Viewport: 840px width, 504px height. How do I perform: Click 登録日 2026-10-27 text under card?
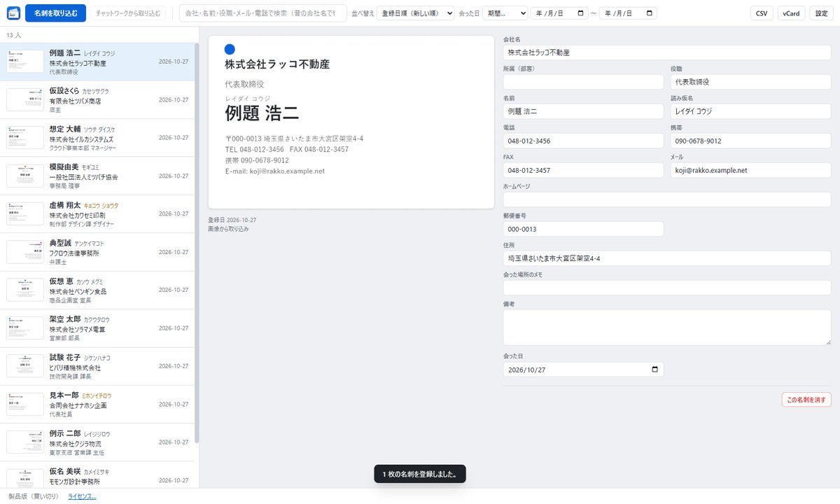232,220
